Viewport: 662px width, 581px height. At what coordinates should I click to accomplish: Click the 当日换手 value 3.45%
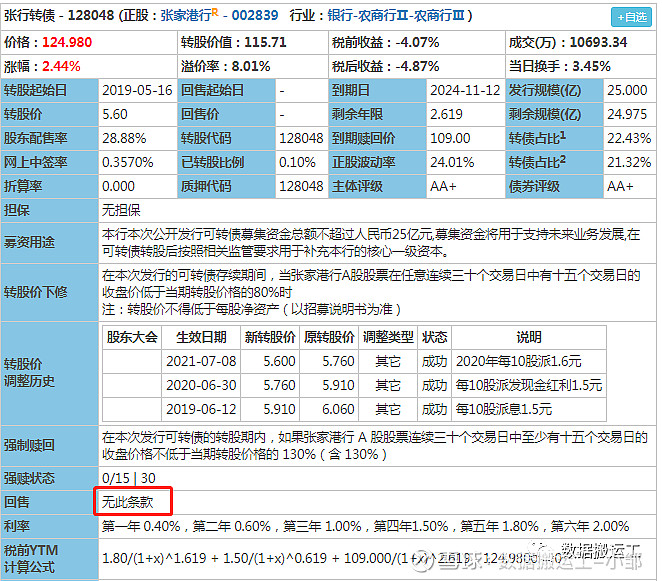[x=591, y=66]
